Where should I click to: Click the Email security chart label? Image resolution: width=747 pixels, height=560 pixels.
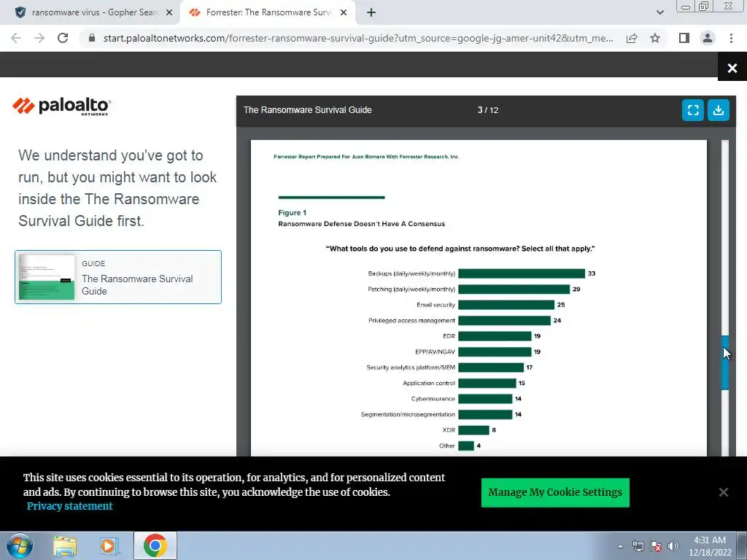click(436, 305)
